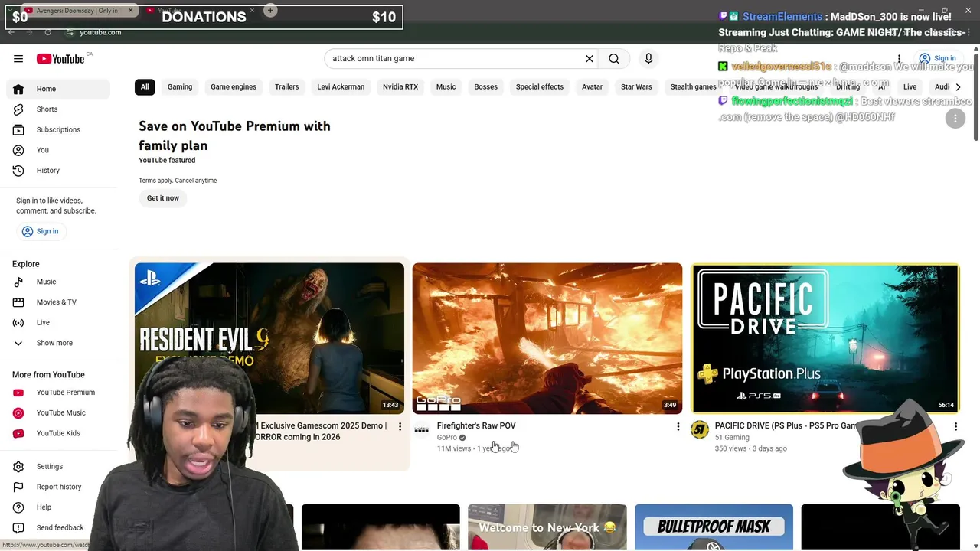The image size is (980, 551).
Task: Open options menu for Firefighter's Raw POV video
Action: pos(678,426)
